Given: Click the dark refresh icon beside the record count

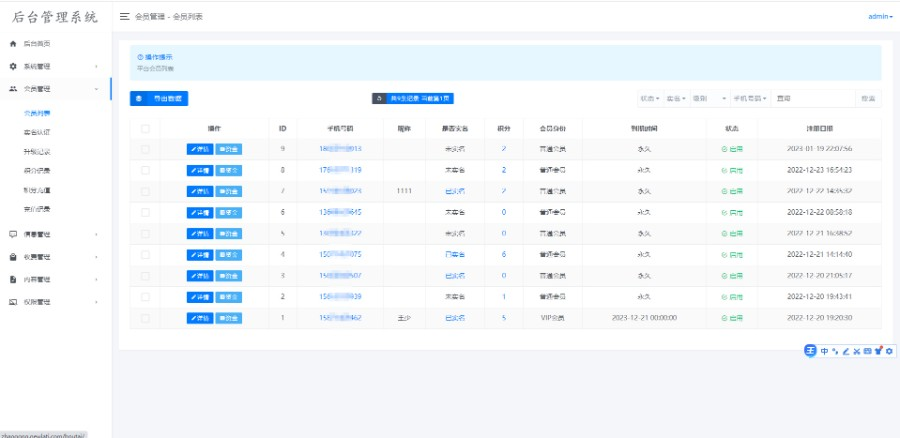Looking at the screenshot, I should point(379,98).
